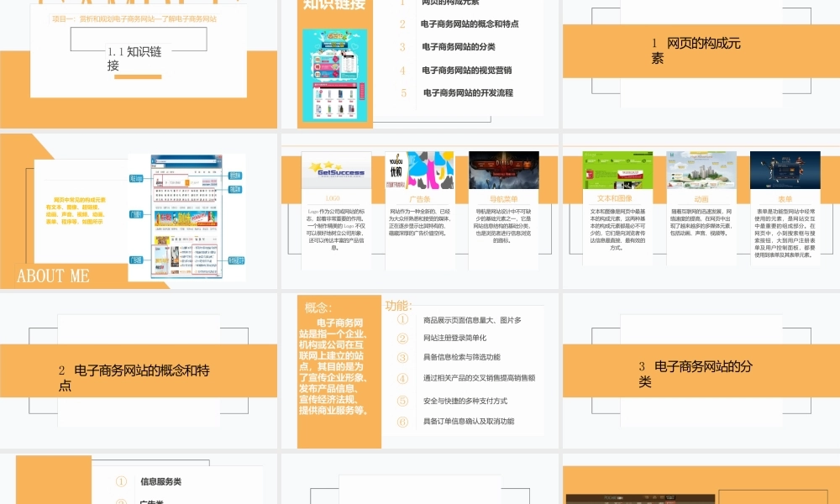Open the '1.1 知识链接' title slide

[139, 64]
